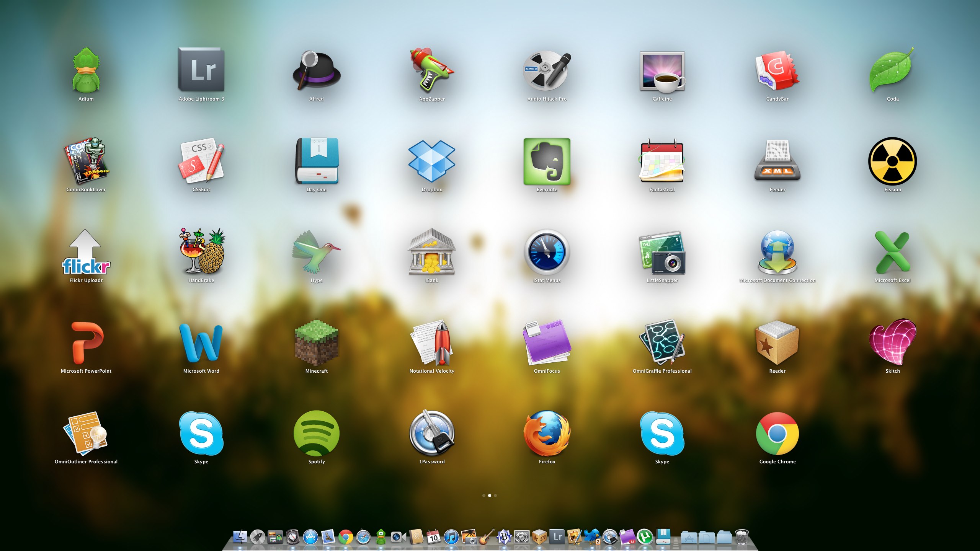Open iPhoto in the Dock
Image resolution: width=980 pixels, height=551 pixels.
tap(469, 537)
